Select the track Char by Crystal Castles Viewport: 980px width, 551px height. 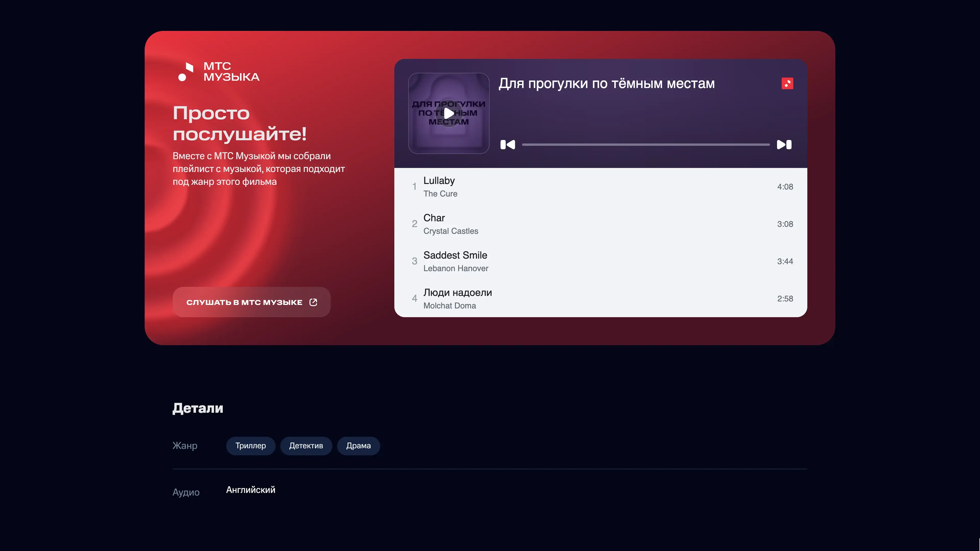click(x=434, y=218)
